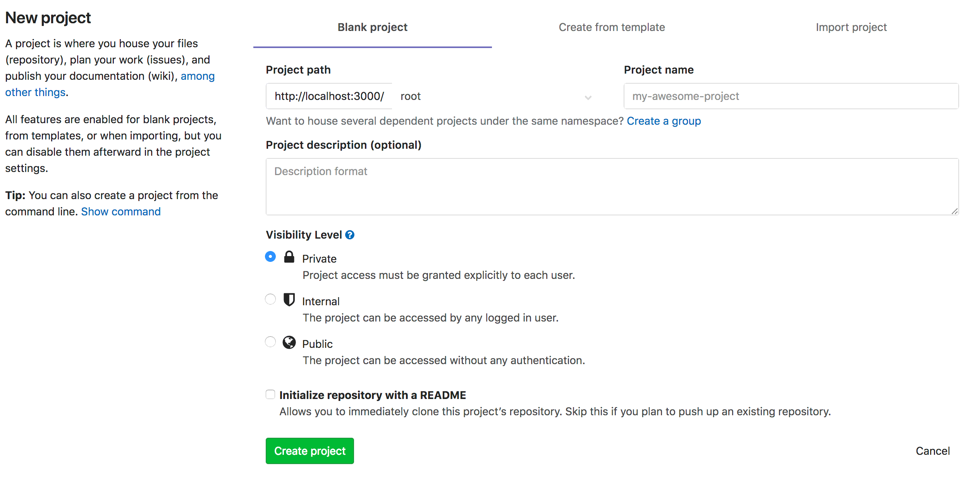Select the Public visibility radio button
The image size is (980, 485).
270,342
